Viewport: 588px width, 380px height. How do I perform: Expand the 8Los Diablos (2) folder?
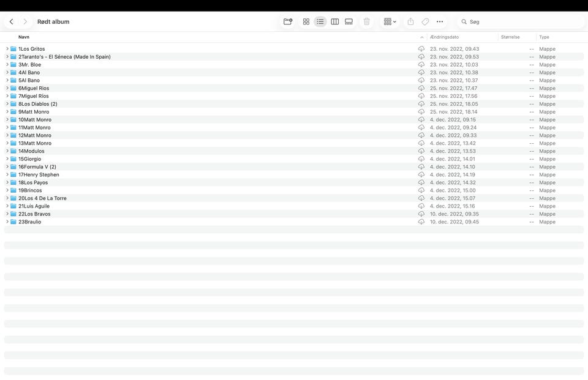point(7,104)
